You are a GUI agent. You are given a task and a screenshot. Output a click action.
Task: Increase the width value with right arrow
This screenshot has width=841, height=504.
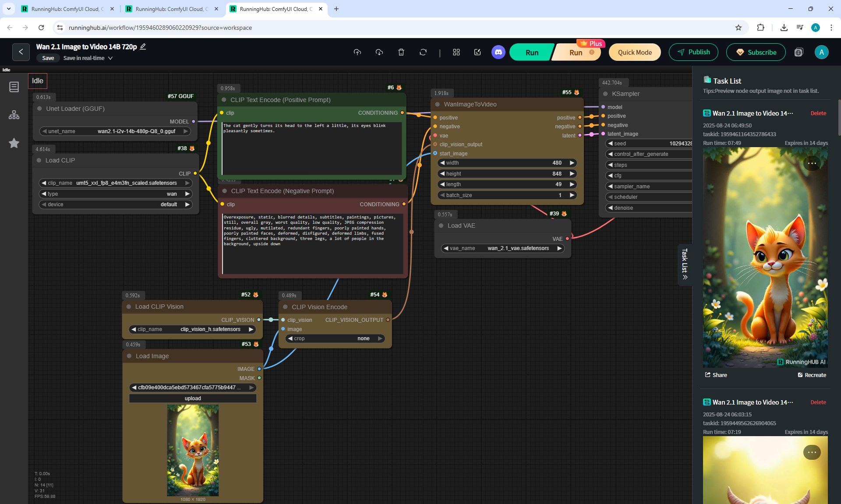click(572, 163)
